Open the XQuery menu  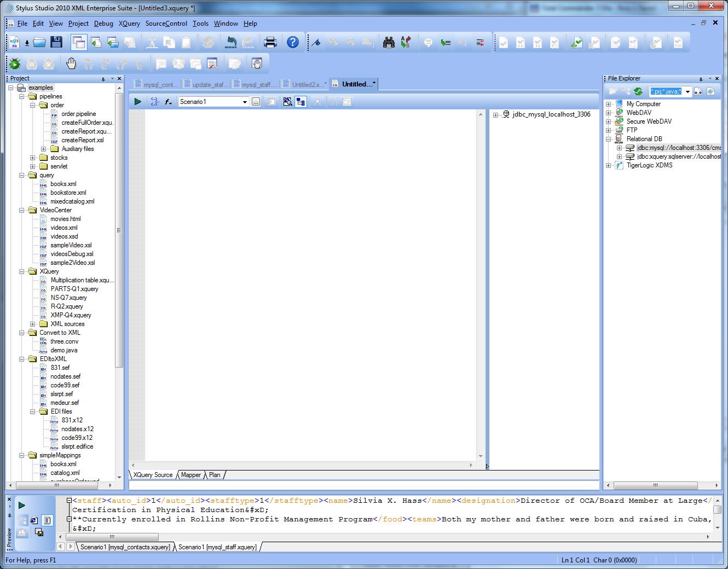pos(129,24)
